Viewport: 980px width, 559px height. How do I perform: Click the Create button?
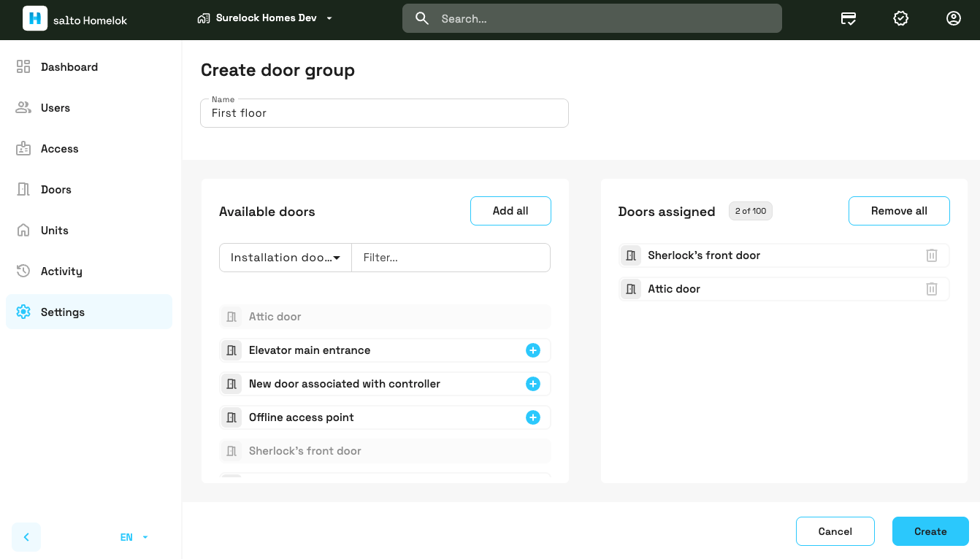(930, 531)
